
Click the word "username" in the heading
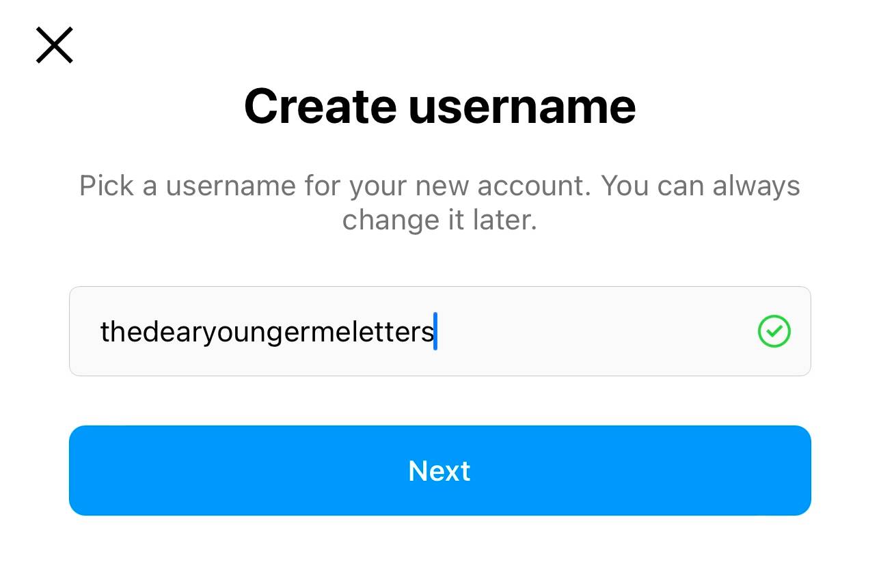(522, 106)
